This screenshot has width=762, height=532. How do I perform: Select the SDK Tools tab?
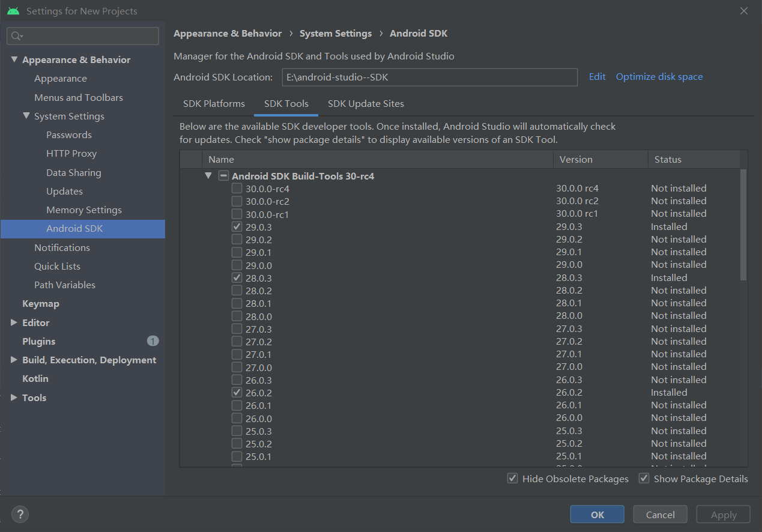(286, 104)
